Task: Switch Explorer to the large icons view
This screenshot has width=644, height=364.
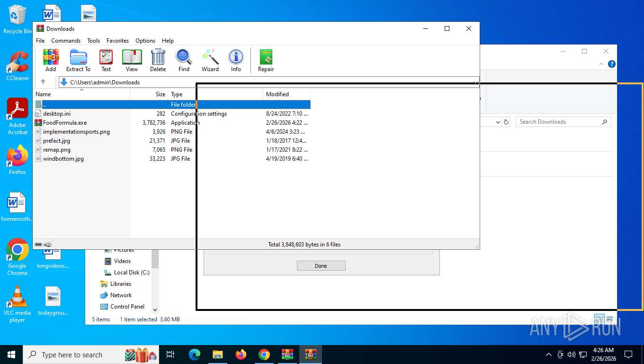Action: tap(609, 319)
